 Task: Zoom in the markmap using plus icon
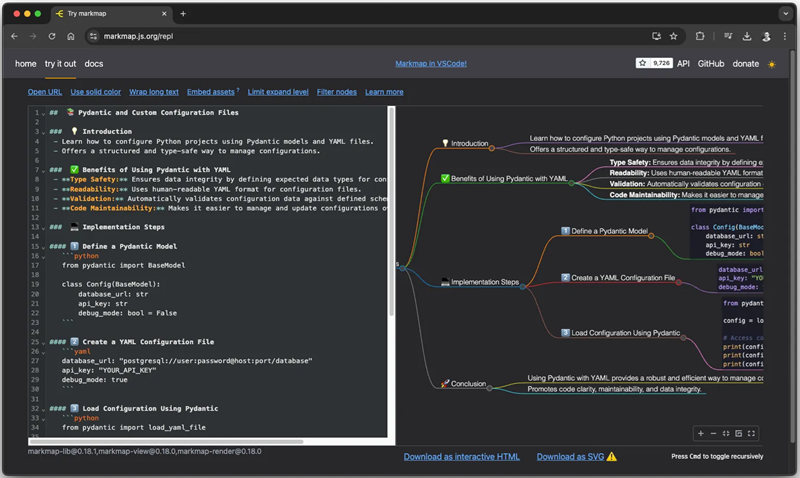tap(701, 433)
